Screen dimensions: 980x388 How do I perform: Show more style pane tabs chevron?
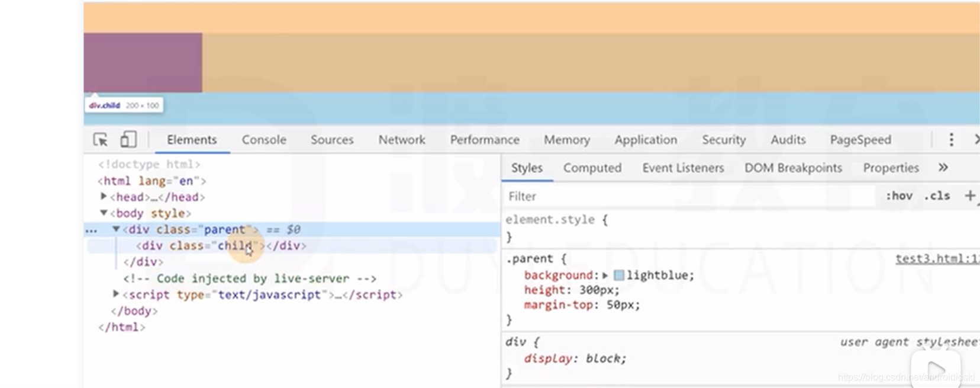coord(943,168)
